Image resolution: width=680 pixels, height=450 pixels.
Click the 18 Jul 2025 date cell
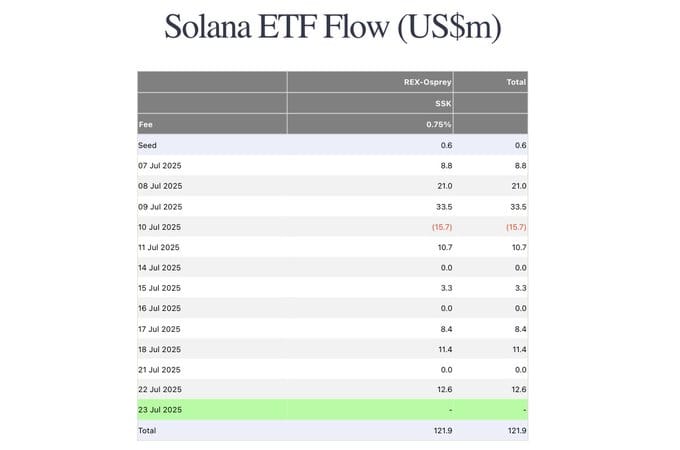pos(159,349)
